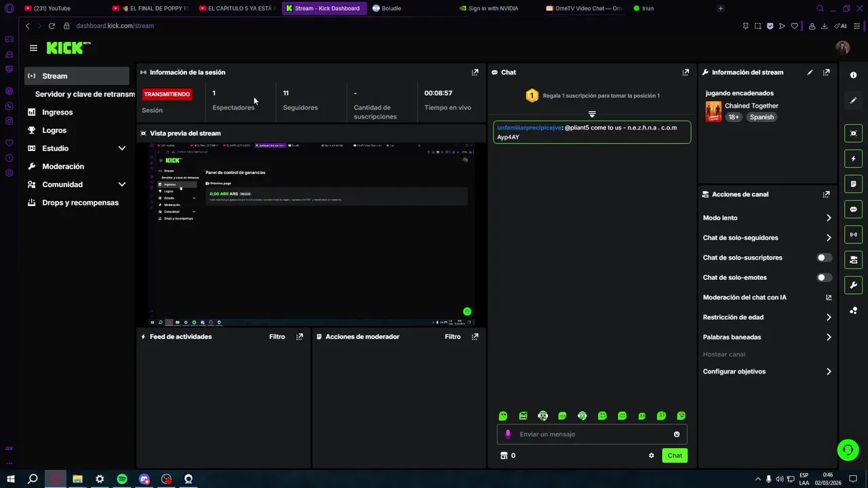Toggle the lightning bolt widget in the right rail
868x488 pixels.
pyautogui.click(x=853, y=159)
